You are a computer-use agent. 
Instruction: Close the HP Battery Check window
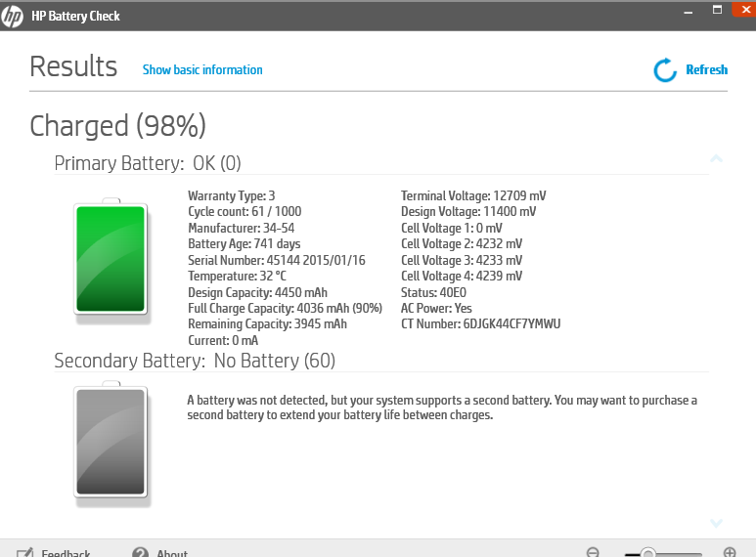click(x=744, y=10)
